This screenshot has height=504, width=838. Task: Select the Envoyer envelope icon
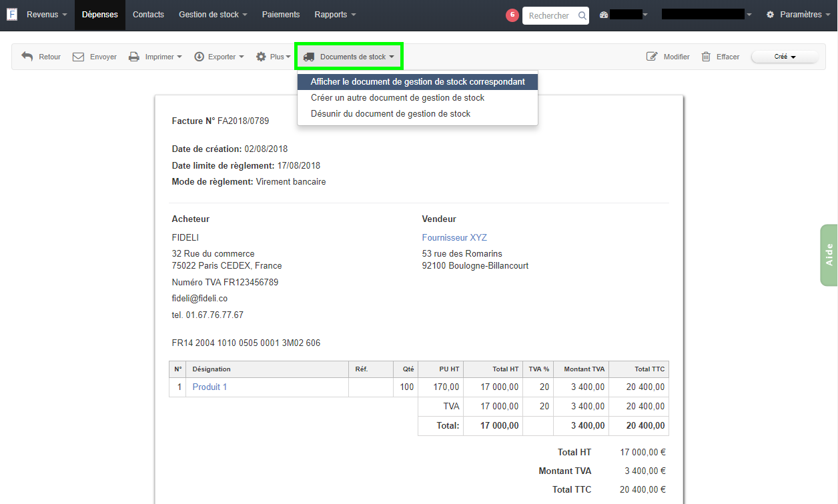81,56
